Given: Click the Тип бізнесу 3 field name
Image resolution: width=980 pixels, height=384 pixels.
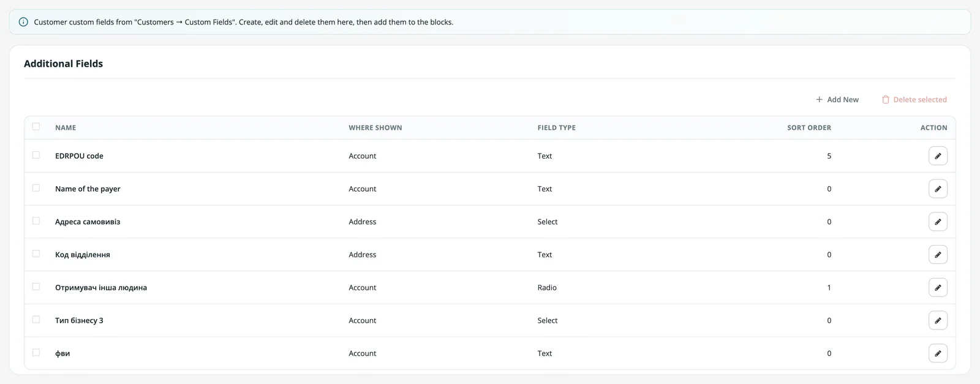Looking at the screenshot, I should coord(79,321).
